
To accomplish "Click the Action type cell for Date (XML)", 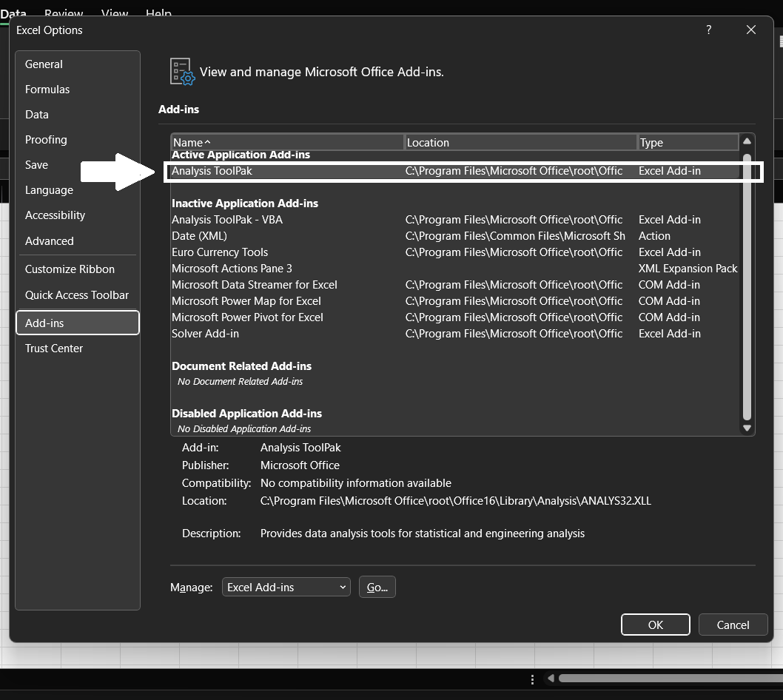I will (654, 236).
